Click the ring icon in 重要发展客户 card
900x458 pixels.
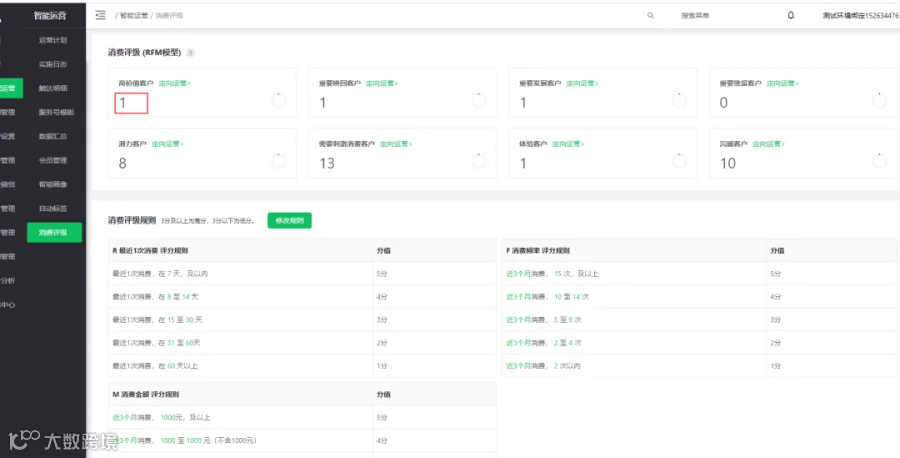[679, 100]
